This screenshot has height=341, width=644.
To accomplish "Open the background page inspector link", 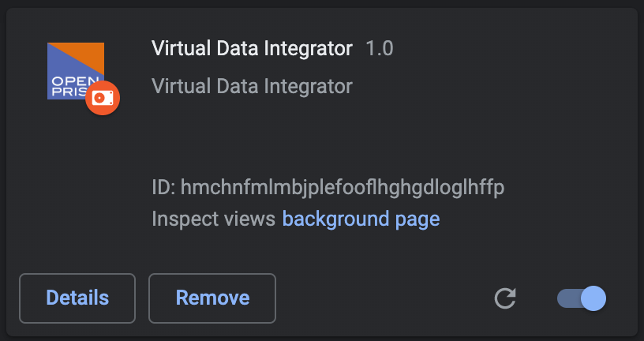I will (x=361, y=219).
